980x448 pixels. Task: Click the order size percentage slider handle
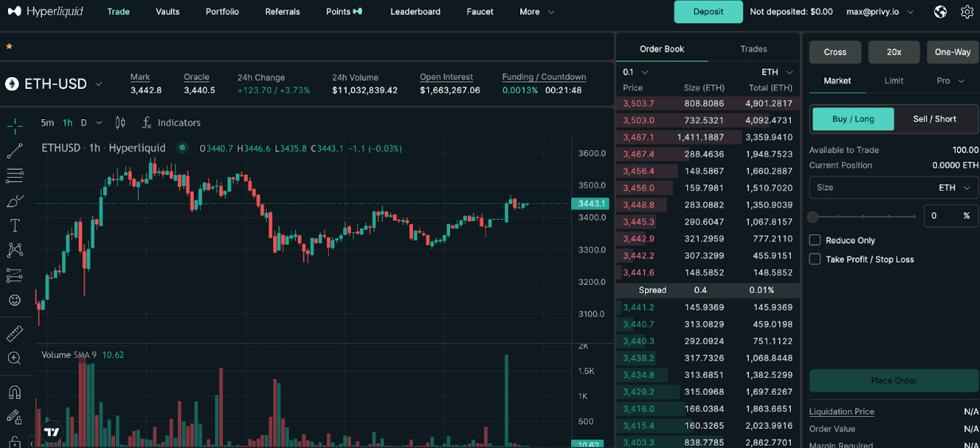[x=813, y=217]
